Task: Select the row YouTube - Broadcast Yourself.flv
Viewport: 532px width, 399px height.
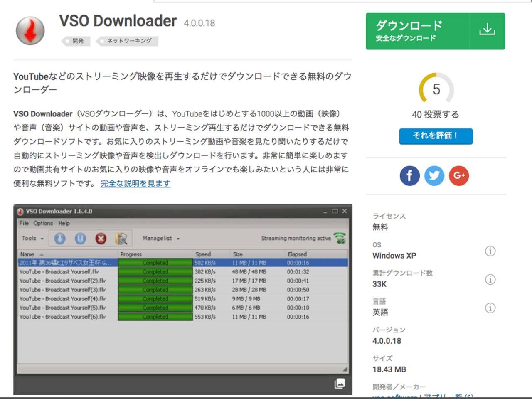Action: tap(183, 272)
